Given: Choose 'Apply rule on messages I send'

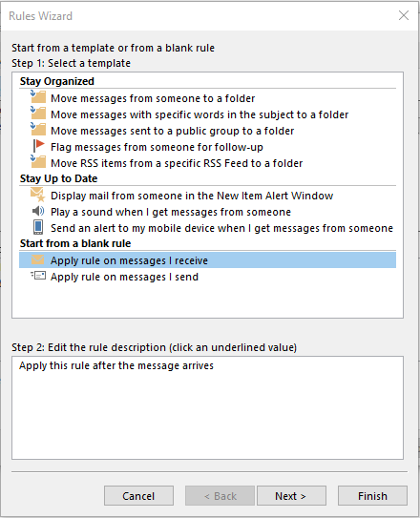Looking at the screenshot, I should click(x=125, y=277).
